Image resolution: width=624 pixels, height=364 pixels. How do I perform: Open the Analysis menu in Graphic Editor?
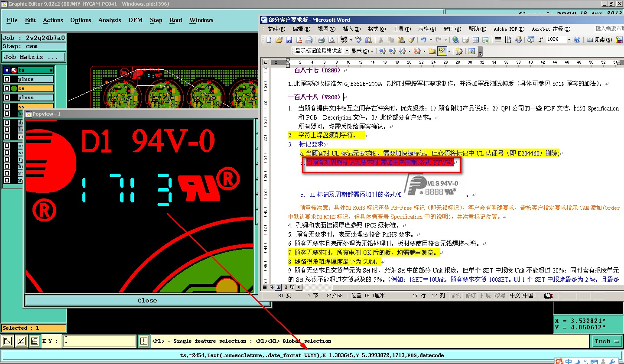110,20
